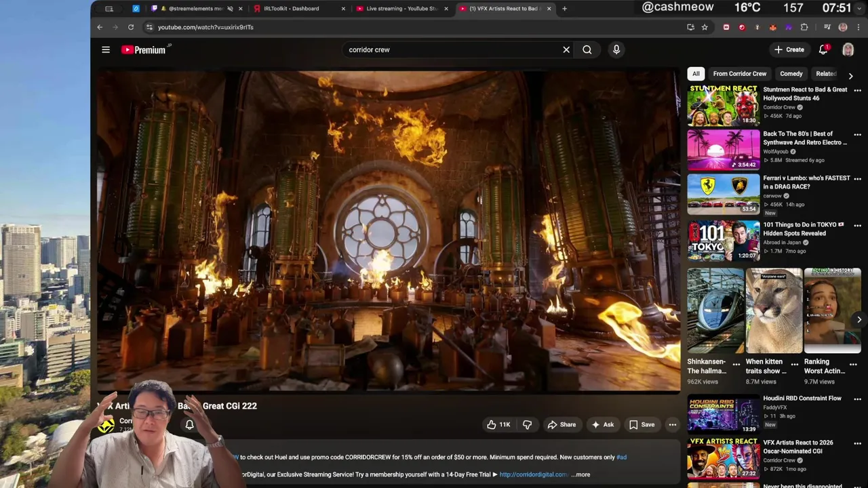Open the corridordigital.com link
Screen dimensions: 868x488
coord(534,474)
